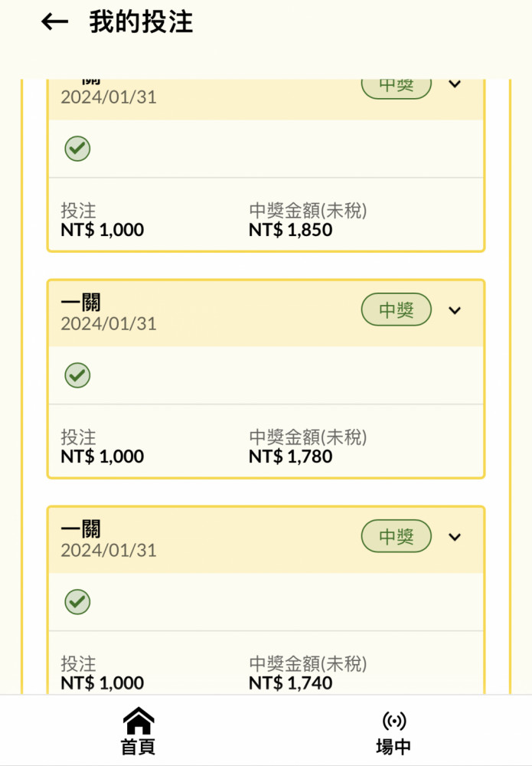Click the NT$ 1,850 winnings amount
Screen dimensions: 532x766
click(291, 230)
